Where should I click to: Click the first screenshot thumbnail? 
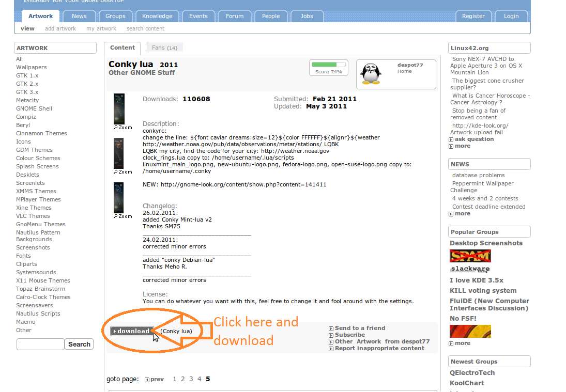click(119, 109)
